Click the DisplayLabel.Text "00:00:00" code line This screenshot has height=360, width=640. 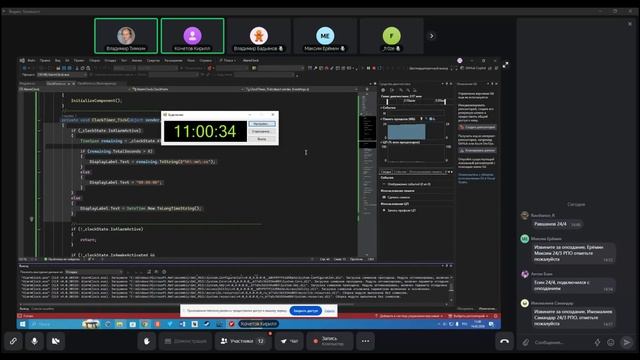[126, 182]
